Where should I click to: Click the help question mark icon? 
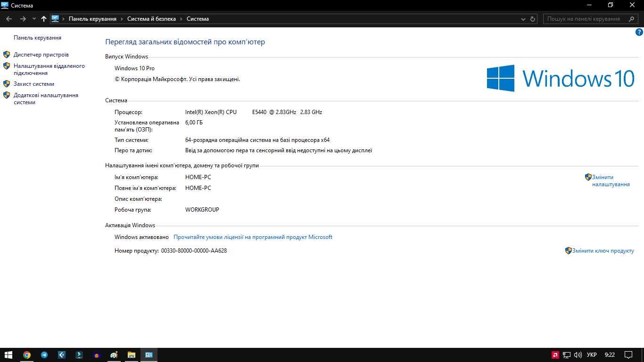click(x=639, y=33)
